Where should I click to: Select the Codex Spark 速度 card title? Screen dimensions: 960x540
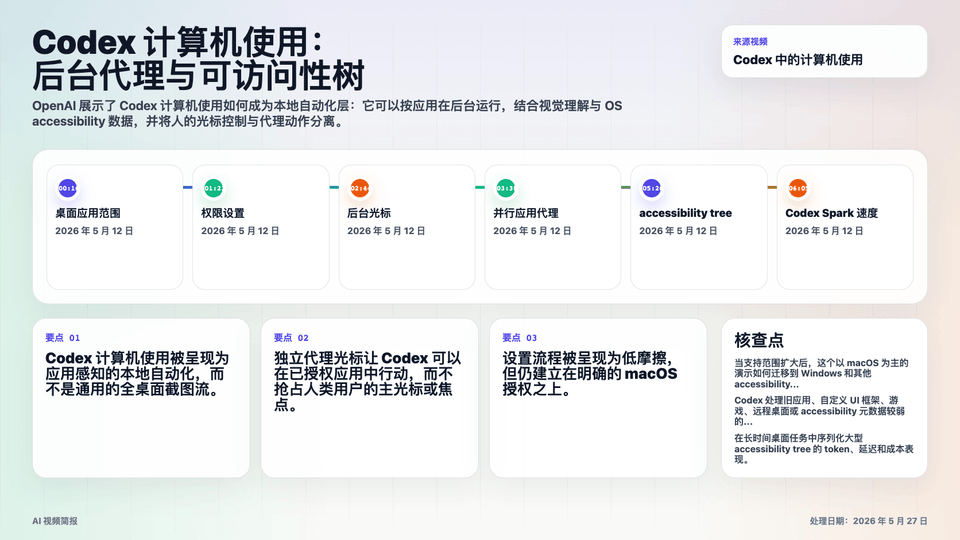coord(831,213)
